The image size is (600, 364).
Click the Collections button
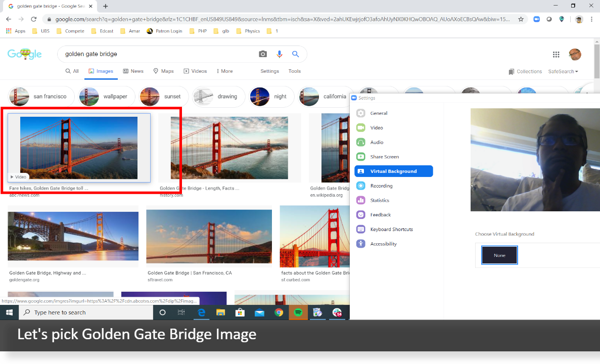point(525,71)
